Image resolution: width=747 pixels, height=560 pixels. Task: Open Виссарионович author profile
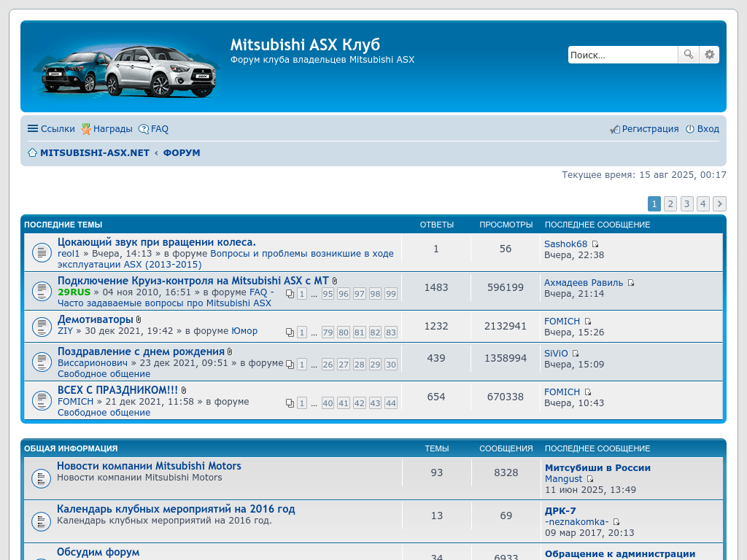click(93, 363)
